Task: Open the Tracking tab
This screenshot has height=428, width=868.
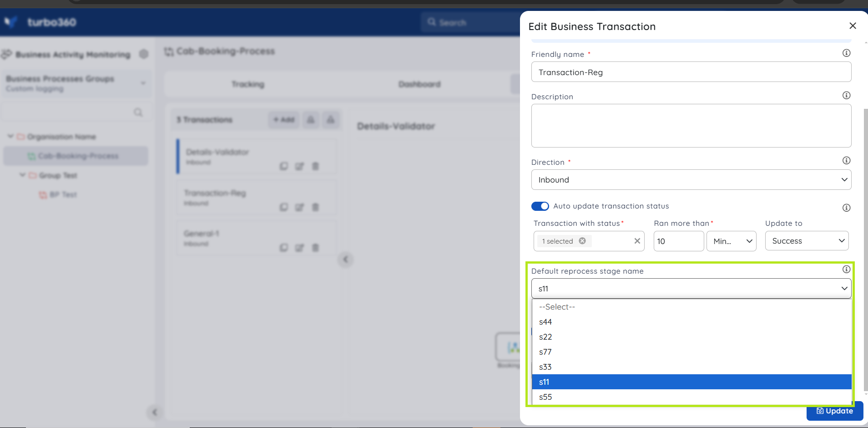Action: coord(248,84)
